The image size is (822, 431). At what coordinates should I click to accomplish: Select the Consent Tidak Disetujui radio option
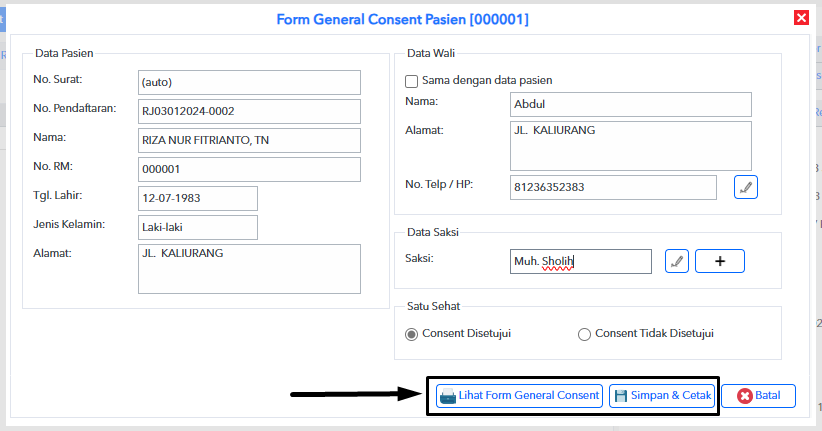[x=584, y=334]
